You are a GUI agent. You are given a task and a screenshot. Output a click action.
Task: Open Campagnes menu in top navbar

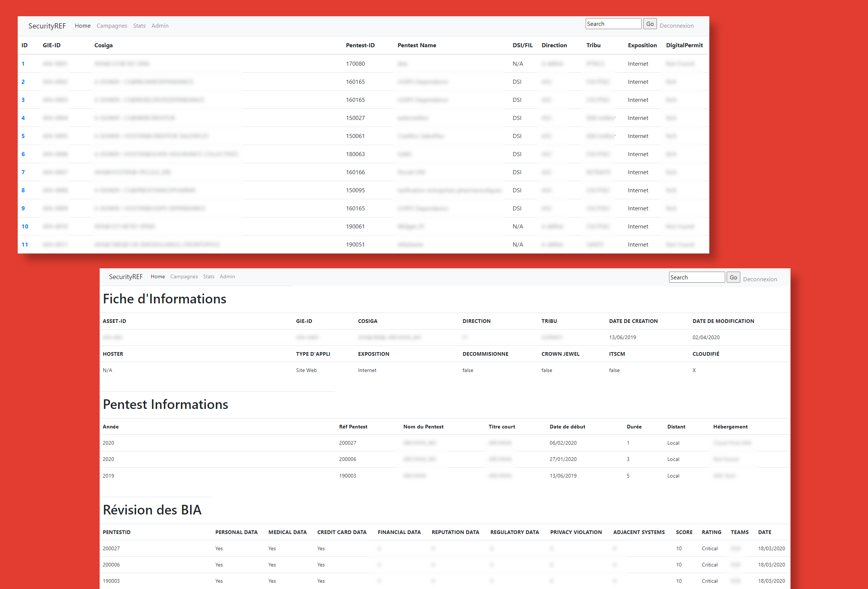coord(112,26)
